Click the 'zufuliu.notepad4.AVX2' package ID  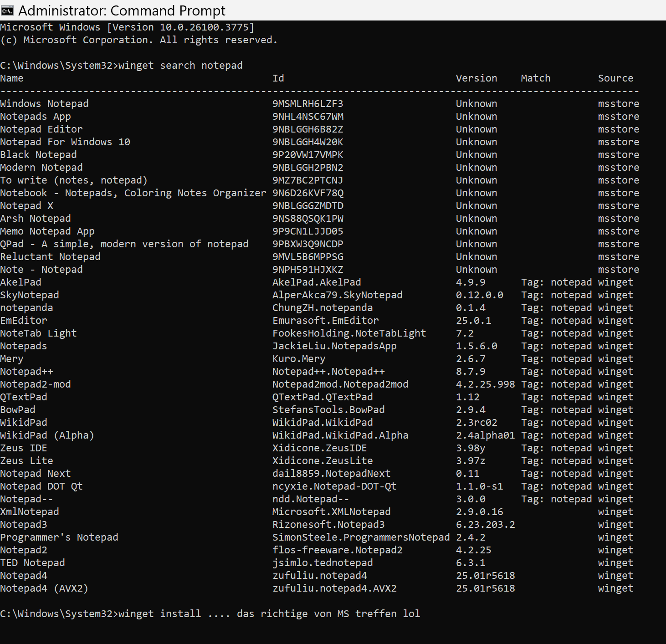(x=334, y=588)
